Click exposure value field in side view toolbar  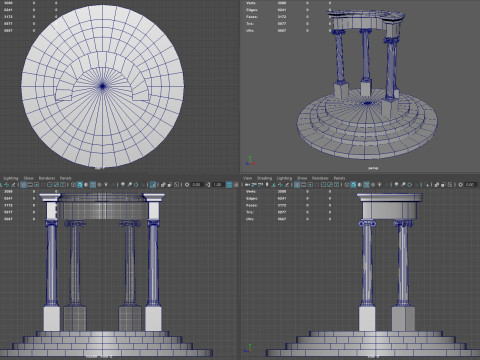point(471,185)
